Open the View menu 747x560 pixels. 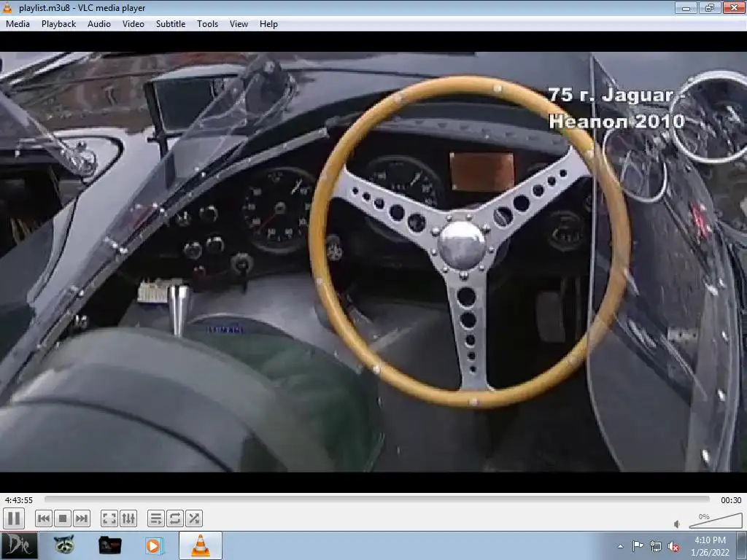(x=239, y=24)
